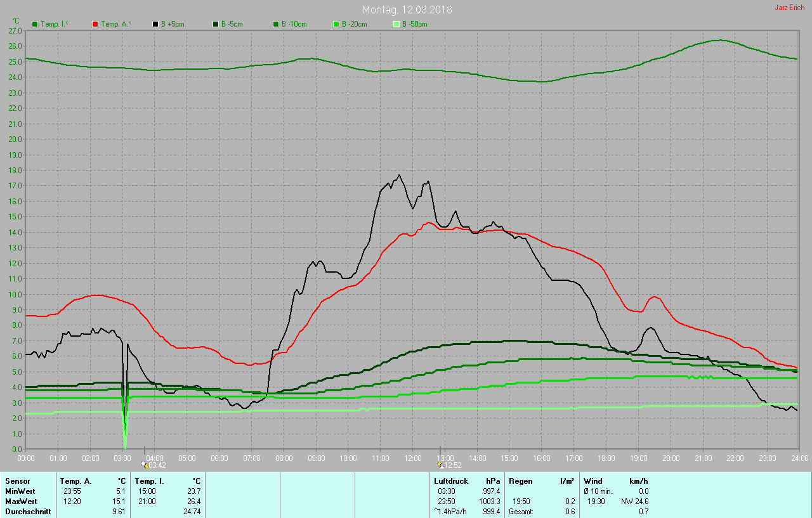
Task: Click the '06:00' hour label on the x-axis
Action: (219, 458)
